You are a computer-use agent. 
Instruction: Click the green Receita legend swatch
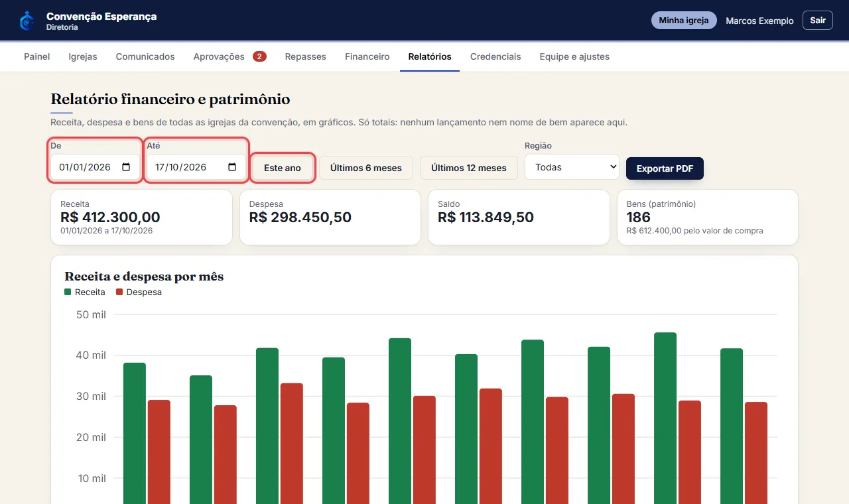(68, 292)
